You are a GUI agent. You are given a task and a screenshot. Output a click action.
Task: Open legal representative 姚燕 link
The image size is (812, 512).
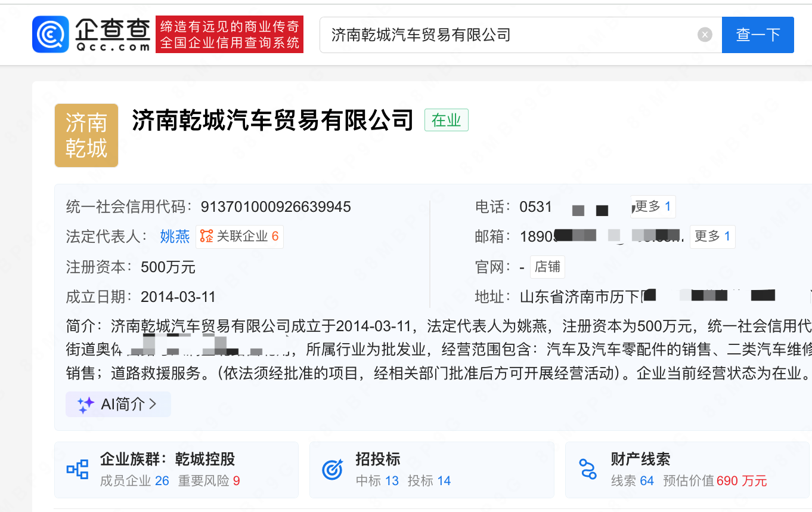[175, 237]
